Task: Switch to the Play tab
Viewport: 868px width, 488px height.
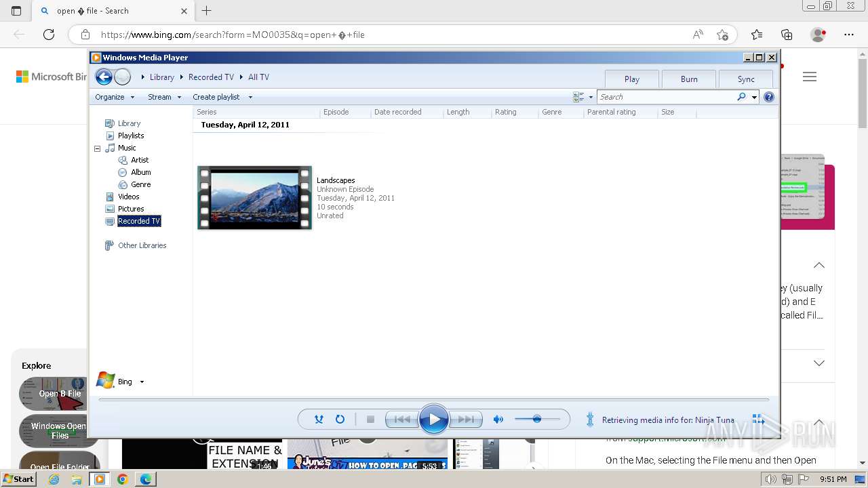Action: point(632,79)
